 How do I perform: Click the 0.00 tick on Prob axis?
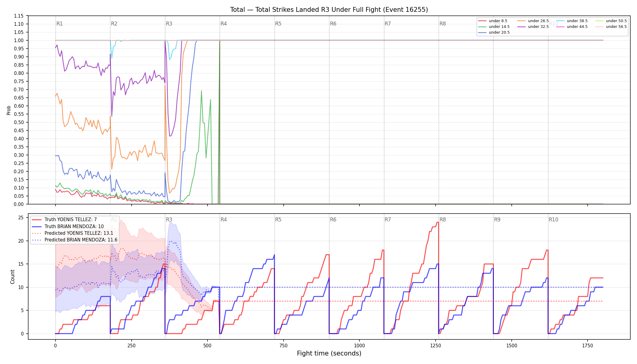point(19,204)
